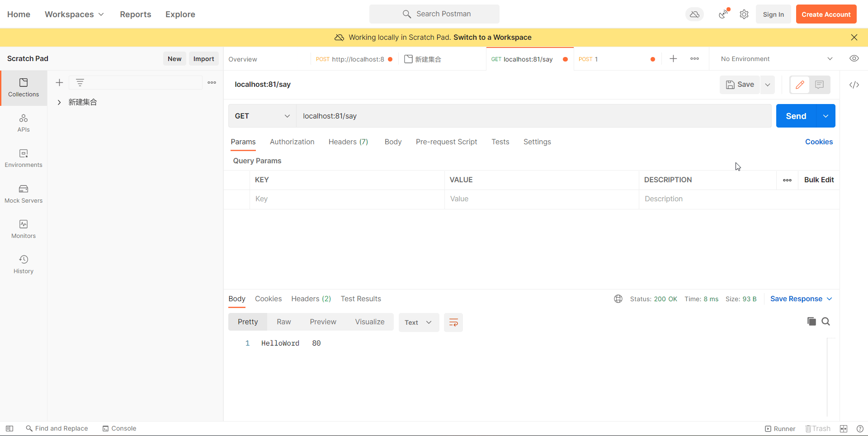
Task: Switch to the request Body tab
Action: 393,142
